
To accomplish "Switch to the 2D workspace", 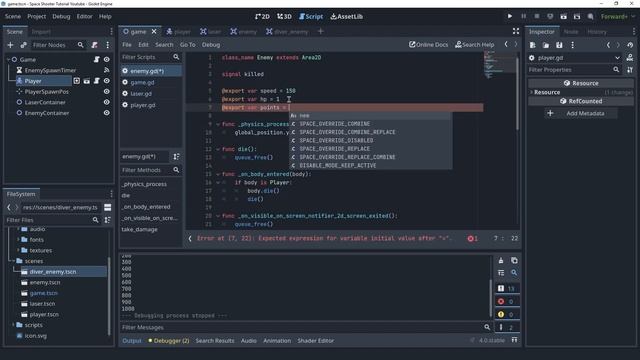I will [262, 16].
